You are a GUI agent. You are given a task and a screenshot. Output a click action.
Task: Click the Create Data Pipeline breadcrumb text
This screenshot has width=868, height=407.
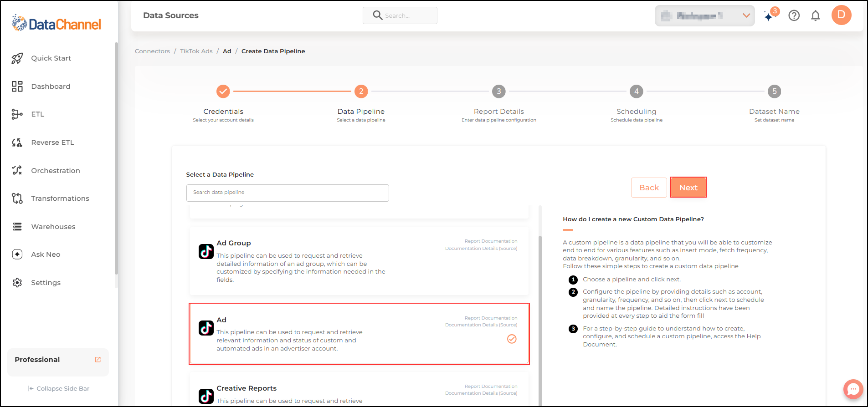pyautogui.click(x=273, y=51)
